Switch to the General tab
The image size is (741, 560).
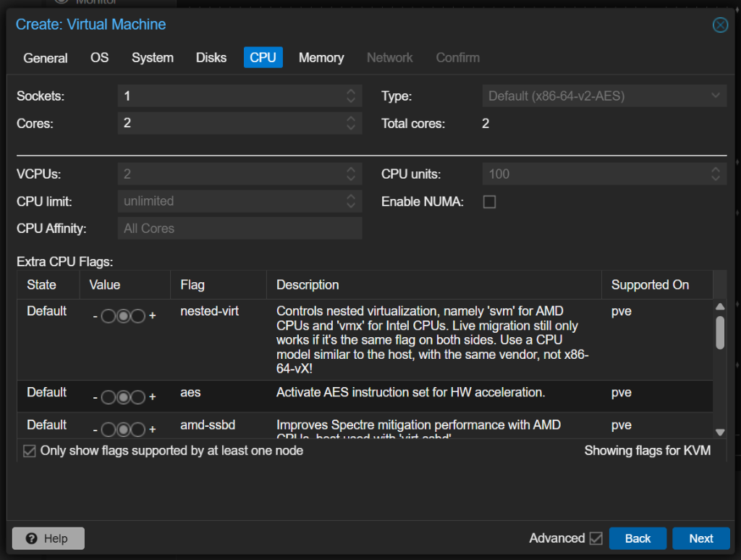point(46,58)
